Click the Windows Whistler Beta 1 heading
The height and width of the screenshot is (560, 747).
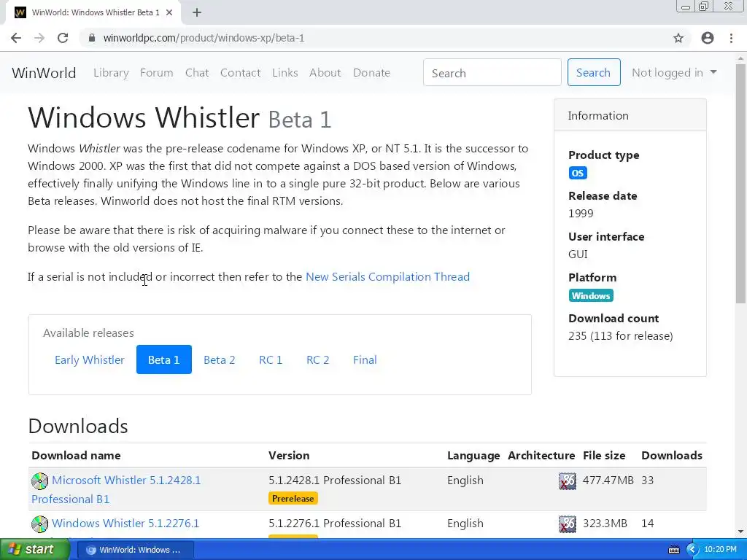click(x=179, y=117)
